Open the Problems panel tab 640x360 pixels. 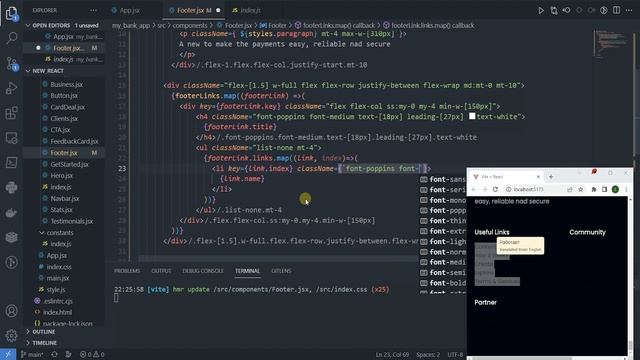pos(127,271)
